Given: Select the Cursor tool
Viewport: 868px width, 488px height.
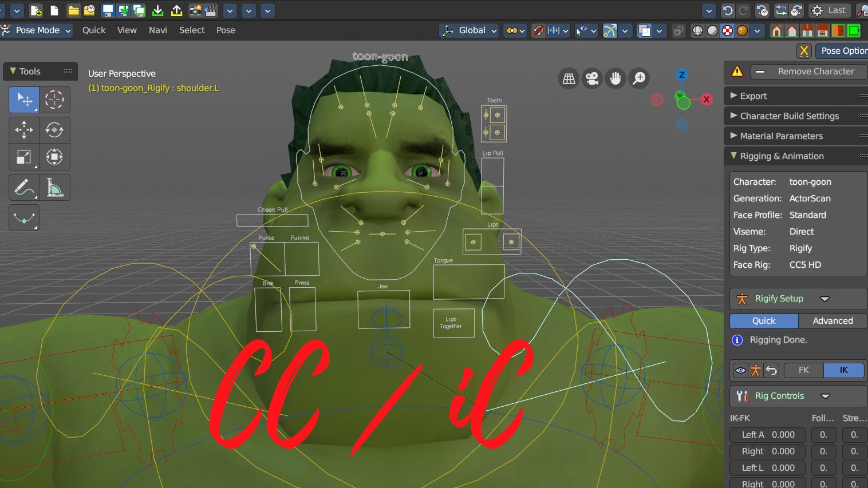Looking at the screenshot, I should pyautogui.click(x=54, y=100).
